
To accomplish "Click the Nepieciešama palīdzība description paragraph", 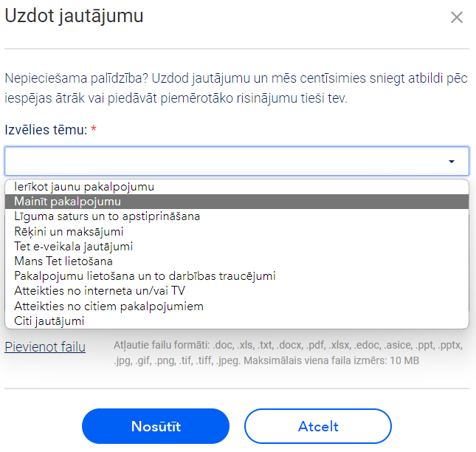I will 236,88.
